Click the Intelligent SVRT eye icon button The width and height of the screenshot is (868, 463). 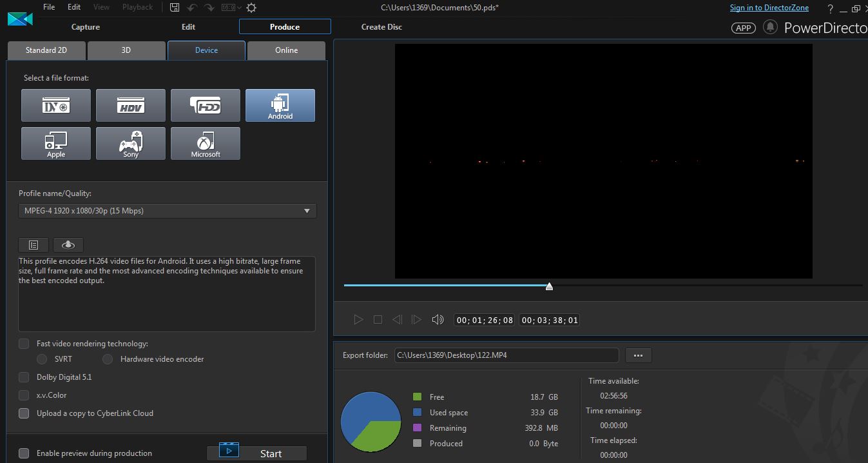(68, 245)
